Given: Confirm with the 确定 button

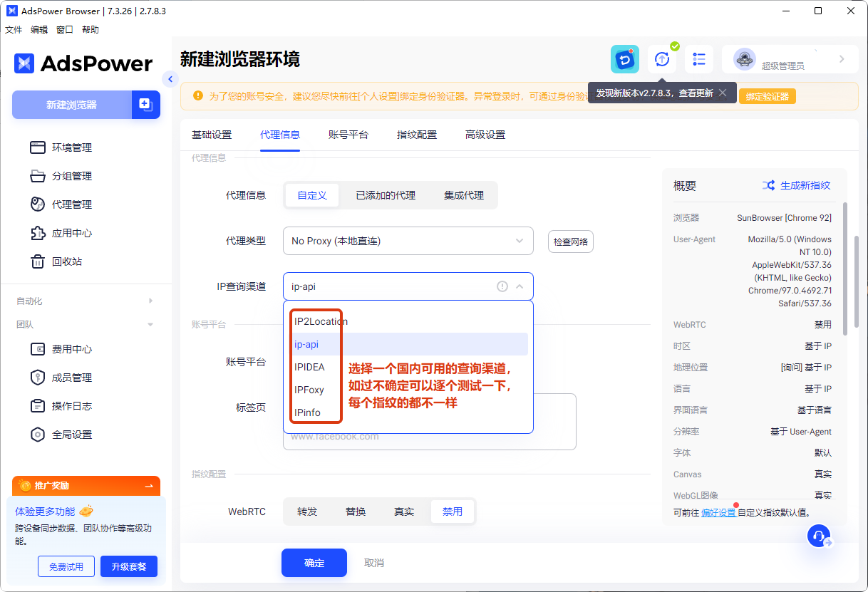Looking at the screenshot, I should click(x=314, y=563).
